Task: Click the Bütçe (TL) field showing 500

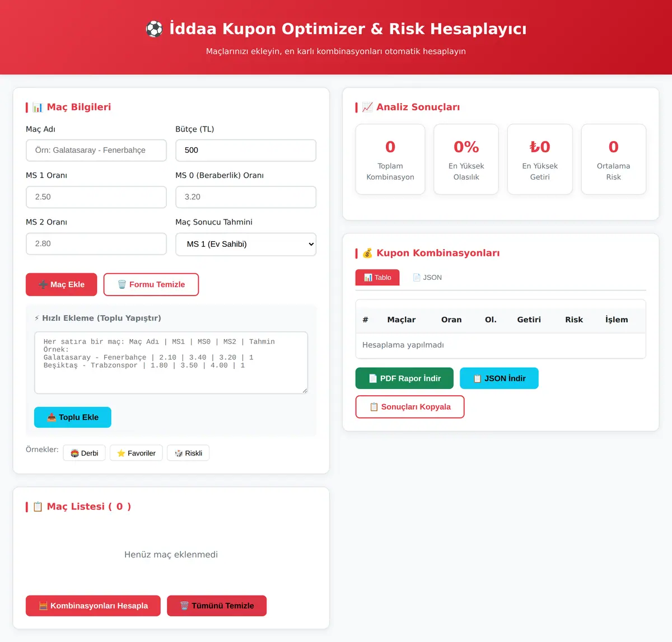Action: [x=246, y=150]
